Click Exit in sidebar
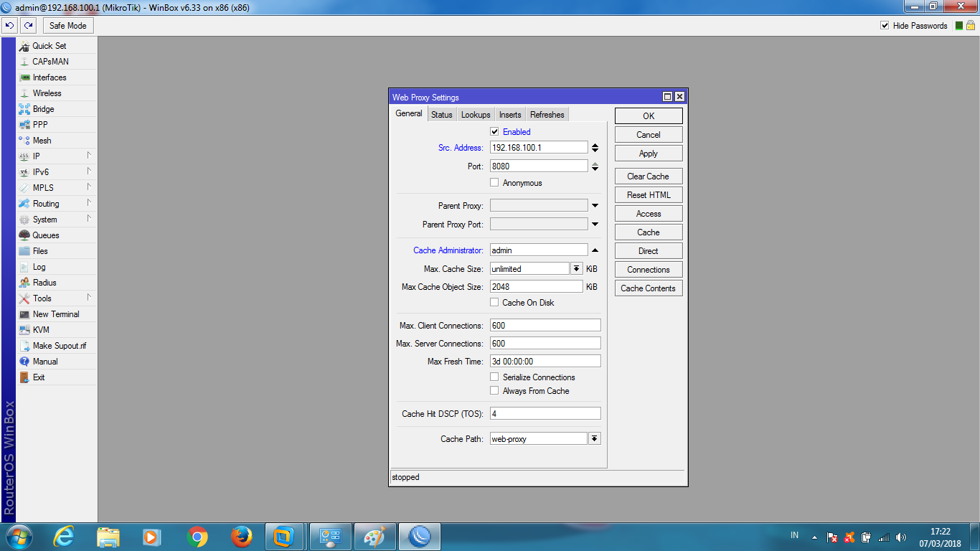 pyautogui.click(x=57, y=377)
